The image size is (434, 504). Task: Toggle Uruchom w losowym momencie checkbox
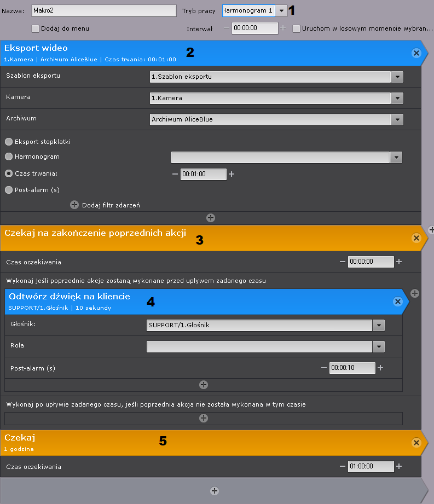296,28
